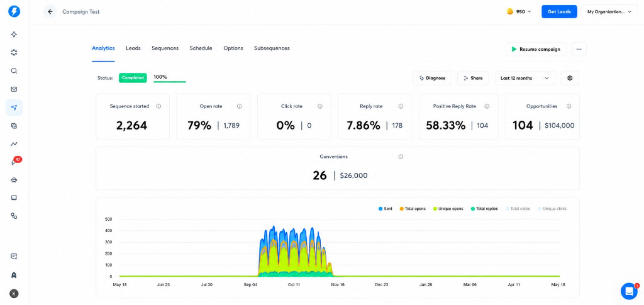Show info for Positive Reply Rate

487,106
